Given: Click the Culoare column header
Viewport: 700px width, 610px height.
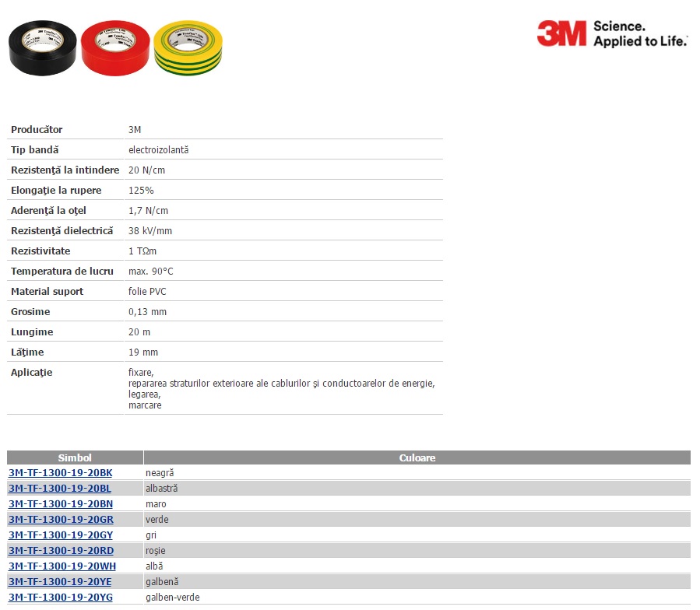Looking at the screenshot, I should point(417,457).
